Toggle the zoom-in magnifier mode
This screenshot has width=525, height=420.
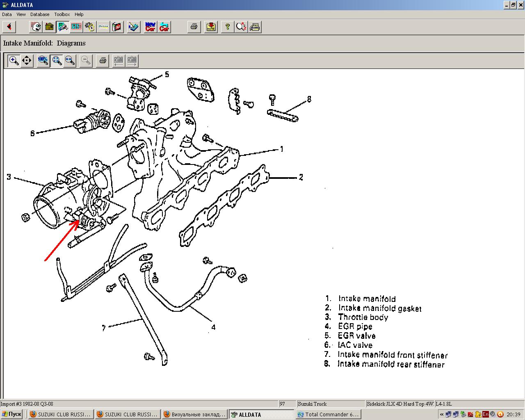pos(14,61)
